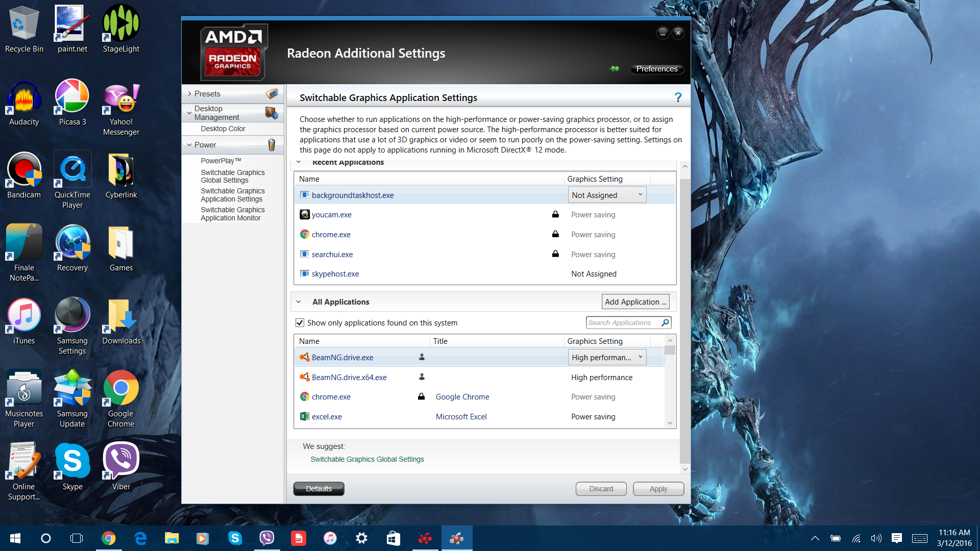Click the green pin icon beside Preferences
Image resolution: width=980 pixels, height=551 pixels.
tap(615, 69)
